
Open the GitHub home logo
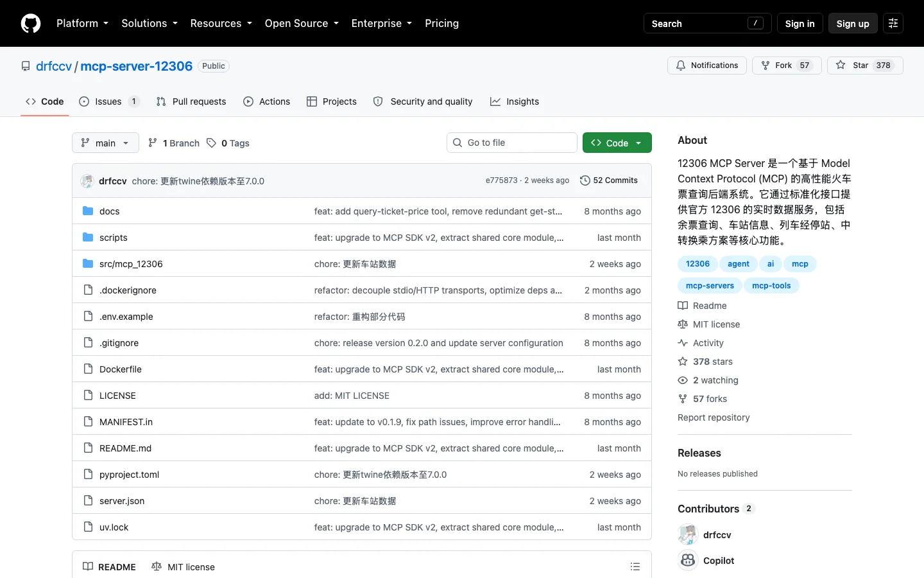31,23
